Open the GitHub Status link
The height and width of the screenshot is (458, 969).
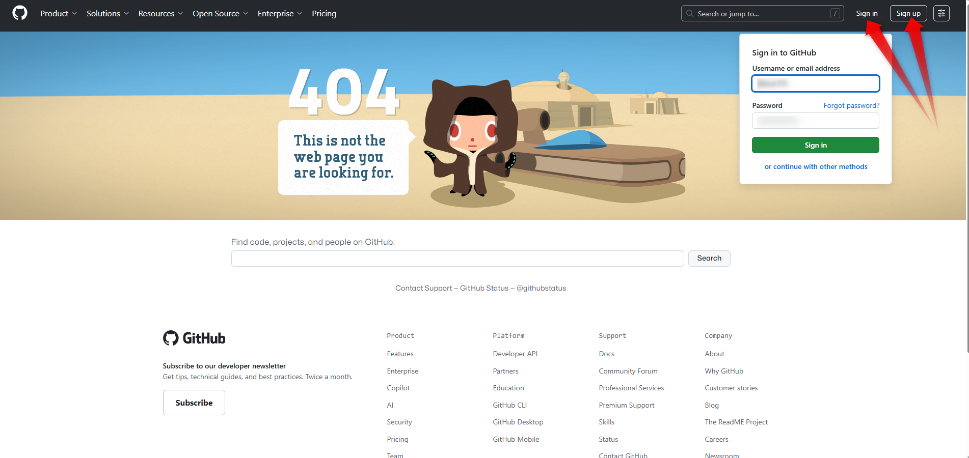[483, 288]
